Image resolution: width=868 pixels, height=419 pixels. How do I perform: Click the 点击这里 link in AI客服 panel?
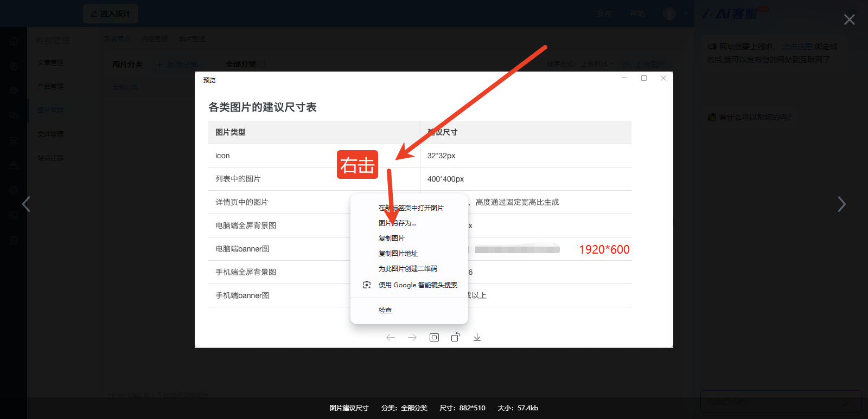coord(797,47)
